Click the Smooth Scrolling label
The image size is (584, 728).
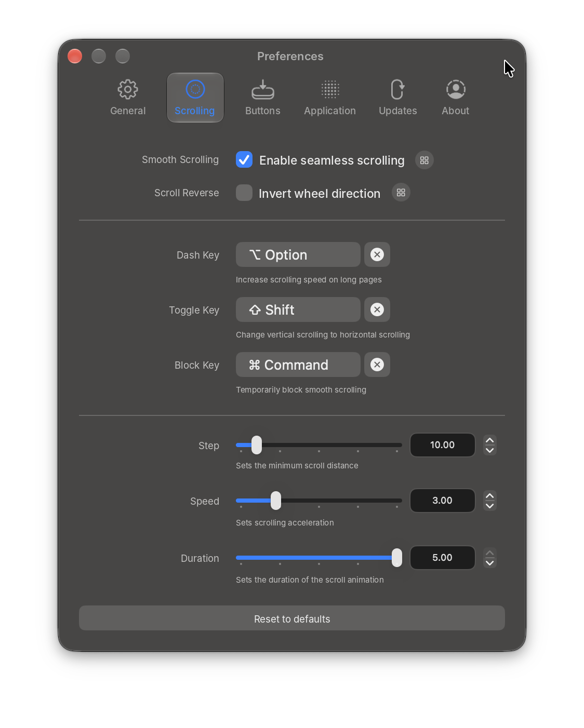pyautogui.click(x=180, y=159)
